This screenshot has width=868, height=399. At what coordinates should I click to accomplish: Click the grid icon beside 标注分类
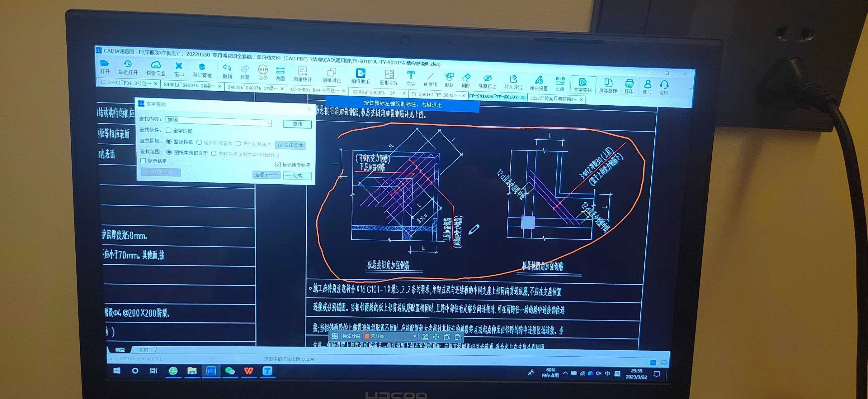[x=335, y=336]
